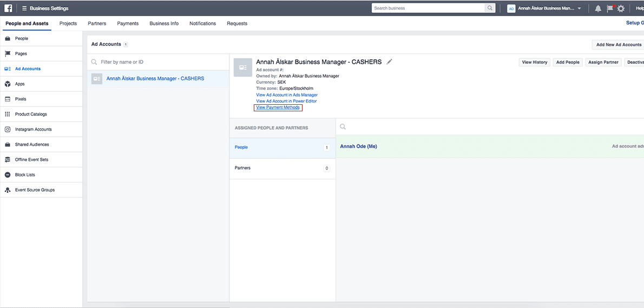The height and width of the screenshot is (308, 644).
Task: Click the Add New Ad Accounts button
Action: [x=619, y=45]
